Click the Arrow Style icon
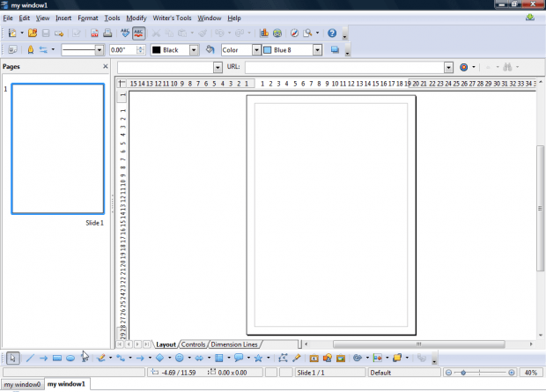 pyautogui.click(x=43, y=50)
